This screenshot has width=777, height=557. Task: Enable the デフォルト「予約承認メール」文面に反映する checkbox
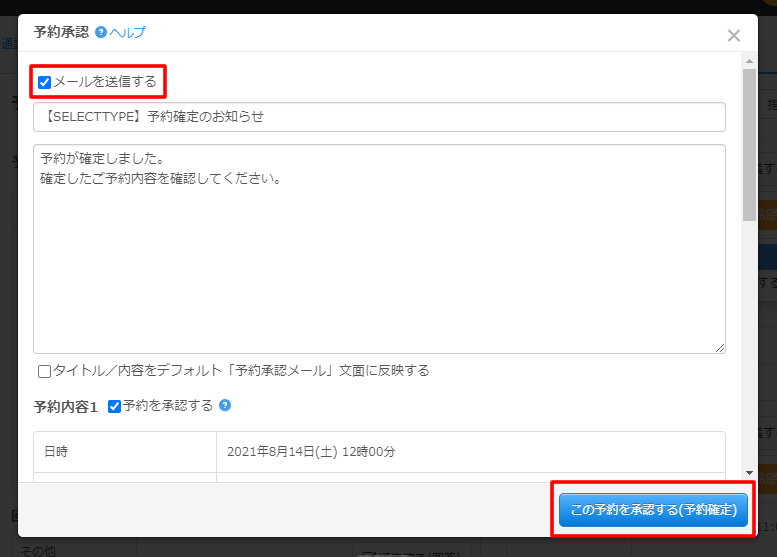click(x=44, y=371)
